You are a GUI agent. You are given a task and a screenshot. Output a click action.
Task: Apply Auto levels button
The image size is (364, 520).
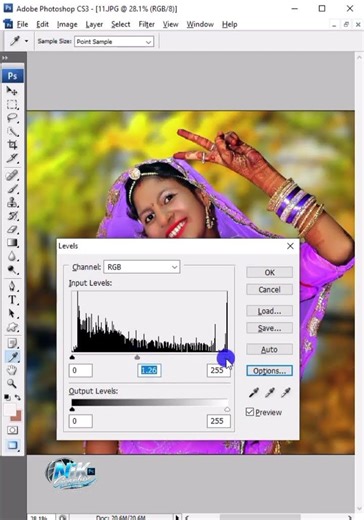pyautogui.click(x=270, y=349)
